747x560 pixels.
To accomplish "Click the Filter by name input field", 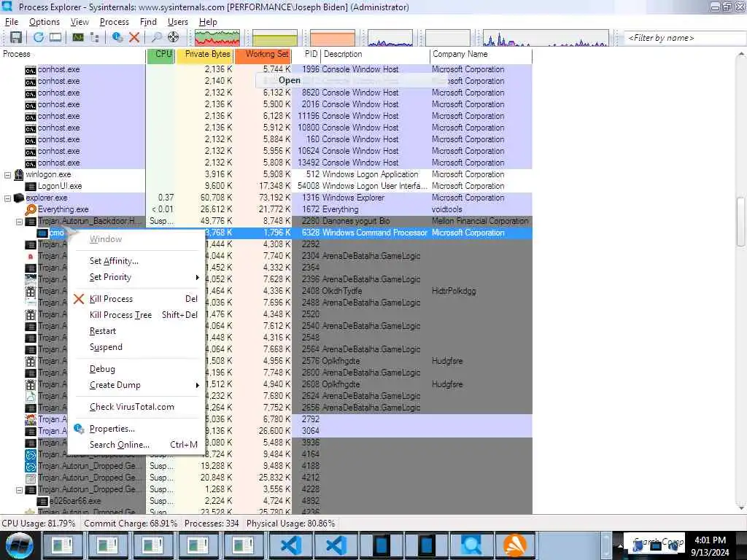I will (x=684, y=38).
